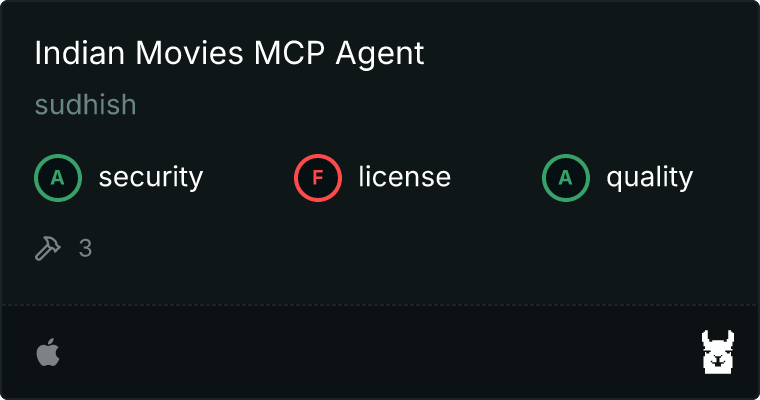Click the word Indian in the title
Screen dimensions: 760x400
(79, 52)
